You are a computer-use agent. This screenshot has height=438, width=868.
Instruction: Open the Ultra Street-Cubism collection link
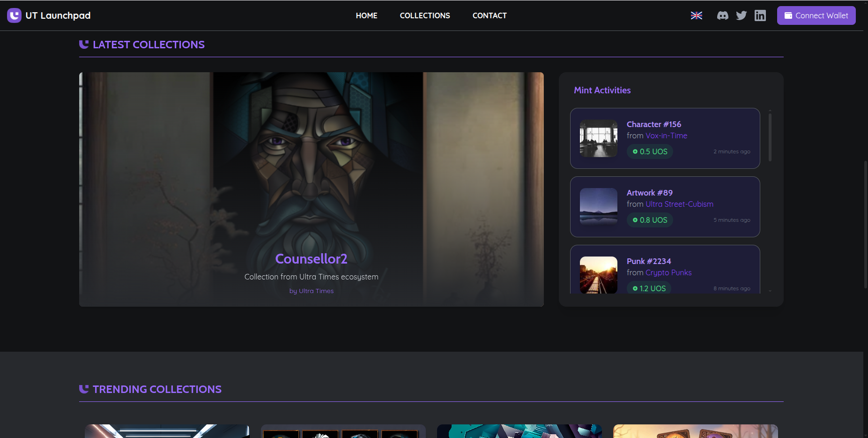pyautogui.click(x=679, y=204)
